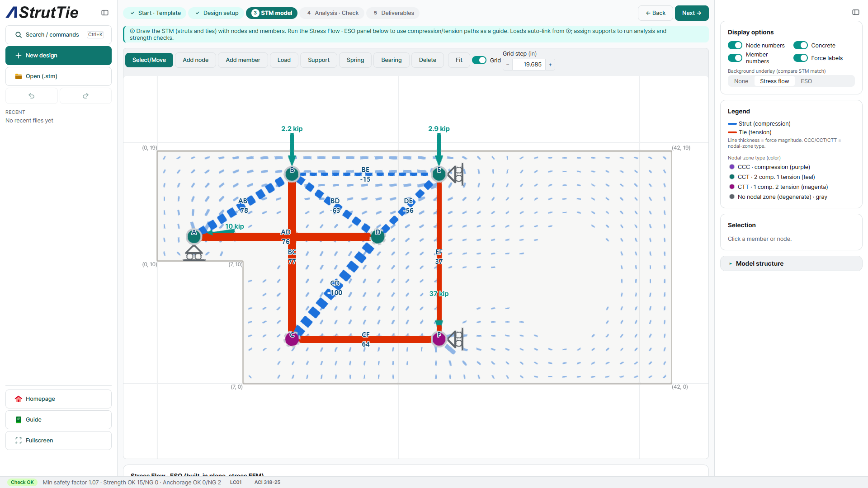The image size is (868, 488).
Task: Click the Fullscreen button
Action: tap(58, 441)
